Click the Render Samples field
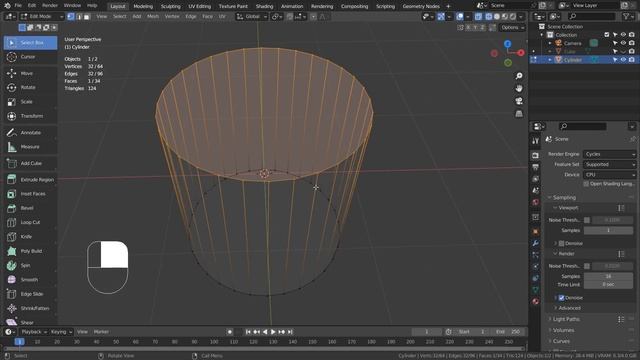Image resolution: width=640 pixels, height=360 pixels. click(608, 276)
